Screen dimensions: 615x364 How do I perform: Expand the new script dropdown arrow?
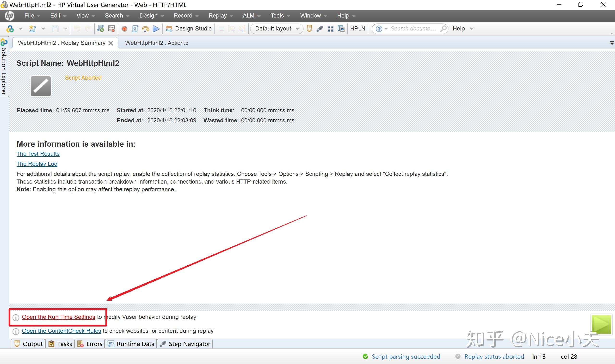point(43,29)
